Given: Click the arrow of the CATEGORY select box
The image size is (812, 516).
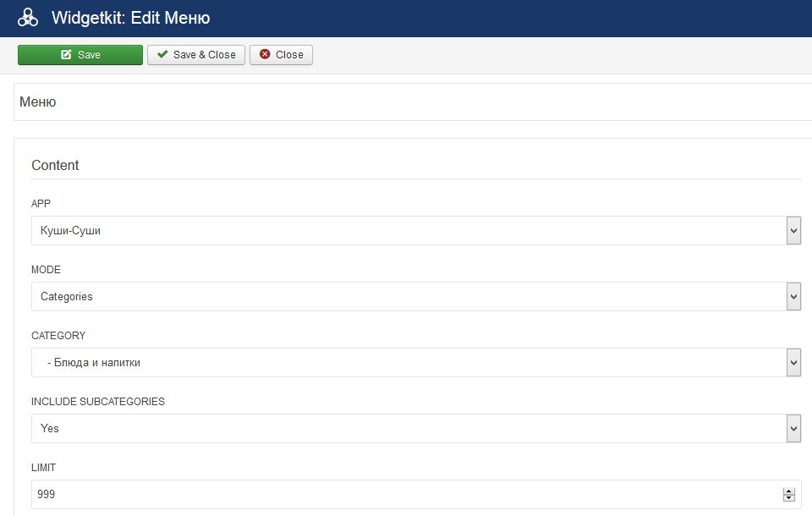Looking at the screenshot, I should (x=793, y=363).
